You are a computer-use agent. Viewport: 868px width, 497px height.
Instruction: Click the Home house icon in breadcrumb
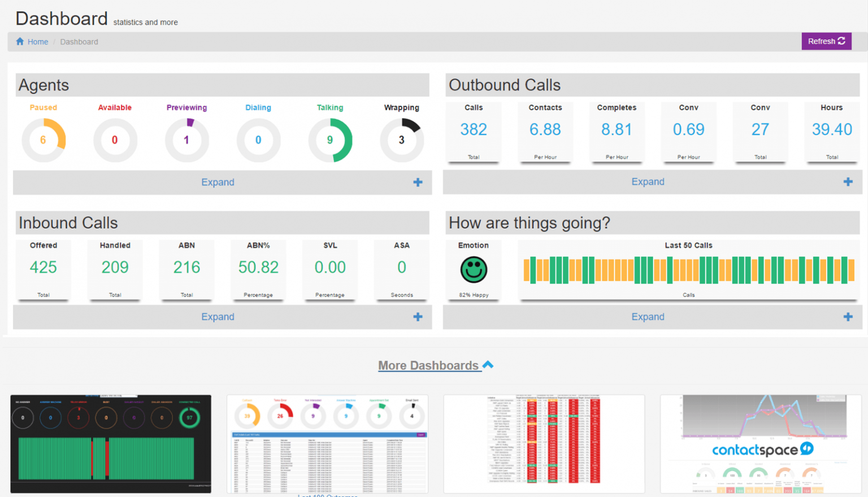coord(20,41)
